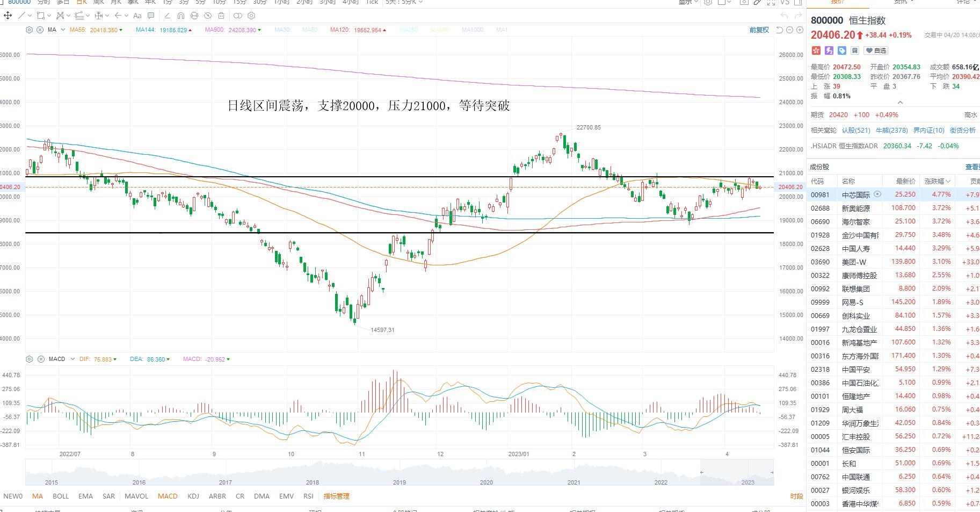This screenshot has height=512, width=980.
Task: Select the Aa text annotation tool
Action: coord(137,16)
